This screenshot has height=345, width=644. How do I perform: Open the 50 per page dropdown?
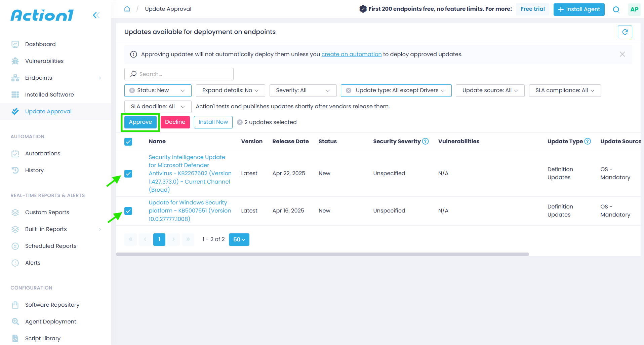click(239, 239)
